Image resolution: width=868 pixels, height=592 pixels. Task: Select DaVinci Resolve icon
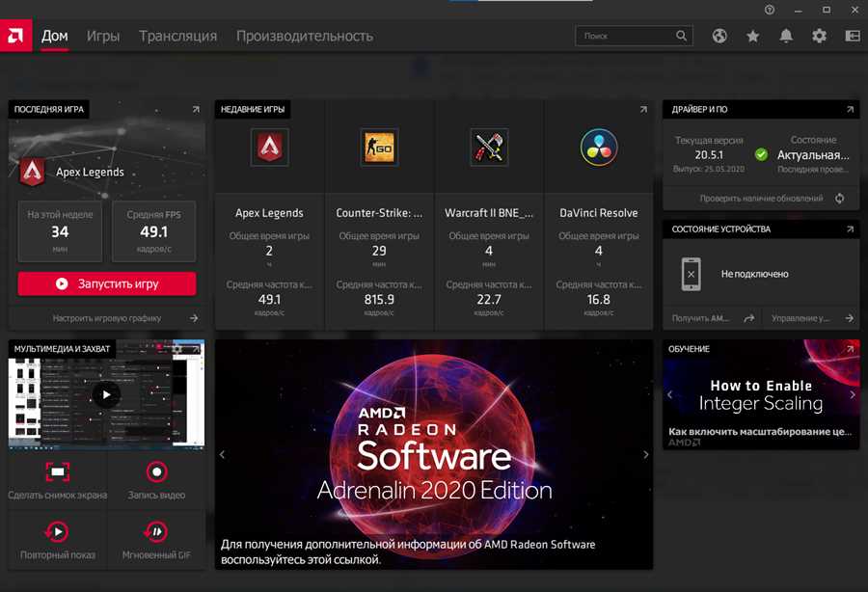pyautogui.click(x=598, y=148)
